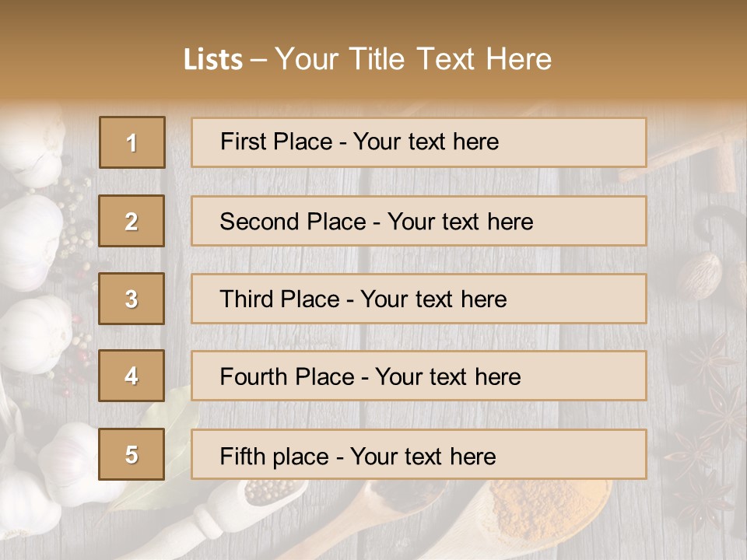Select the number 3 box
The image size is (747, 560).
pos(132,299)
